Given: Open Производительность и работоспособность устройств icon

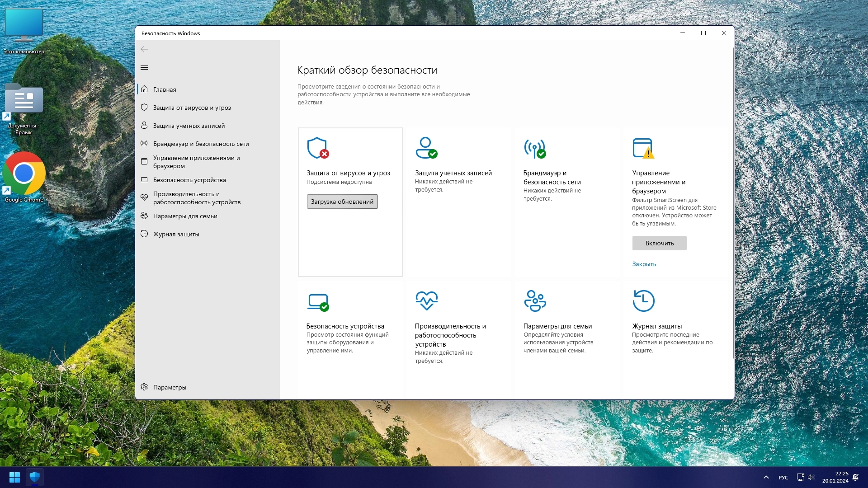Looking at the screenshot, I should click(x=427, y=300).
